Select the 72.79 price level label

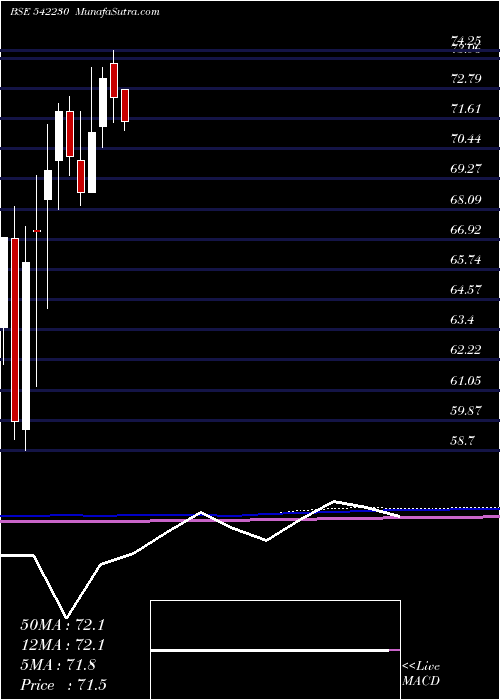(x=467, y=79)
